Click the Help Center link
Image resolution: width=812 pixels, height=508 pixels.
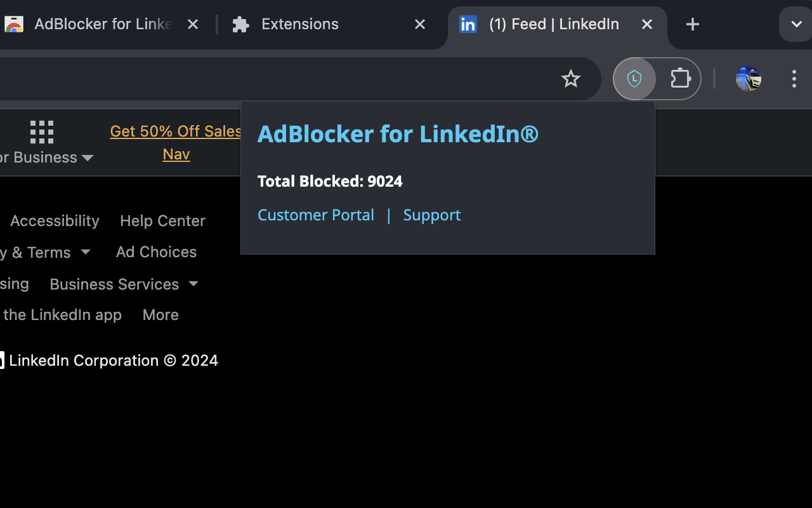pyautogui.click(x=162, y=220)
